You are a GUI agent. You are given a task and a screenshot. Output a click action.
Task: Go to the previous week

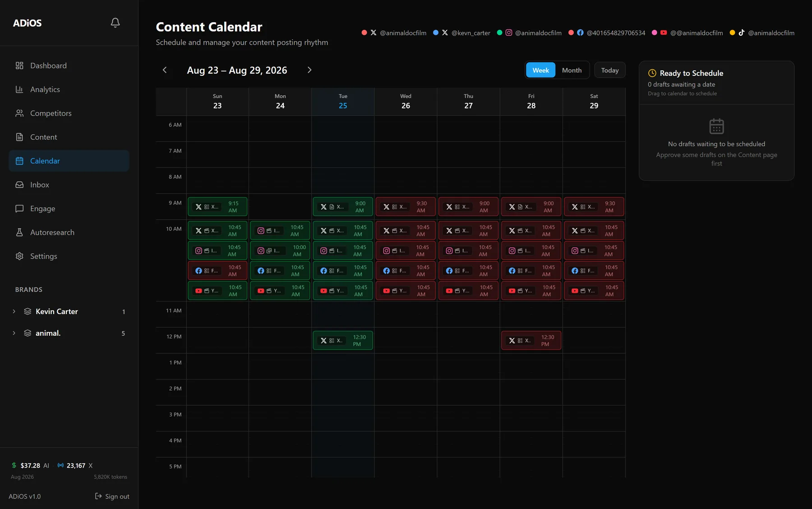coord(165,70)
